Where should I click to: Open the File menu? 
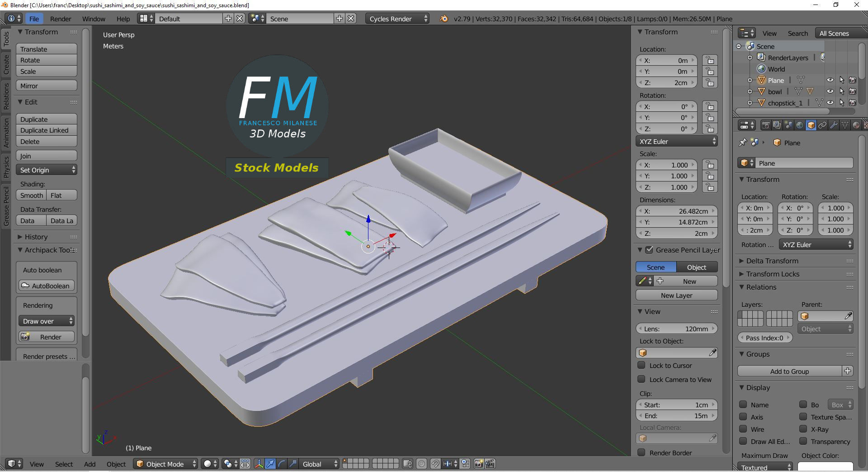coord(34,19)
